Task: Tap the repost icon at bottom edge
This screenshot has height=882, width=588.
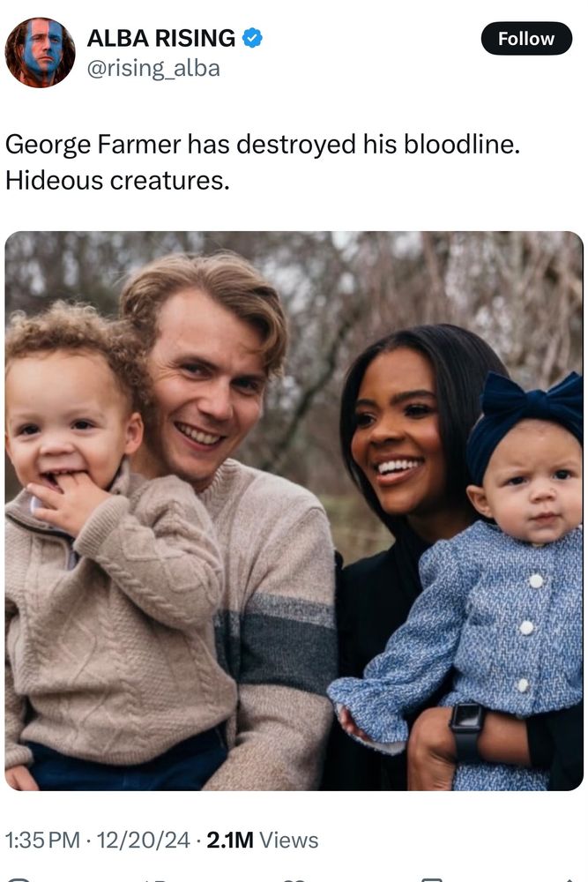Action: click(x=153, y=879)
